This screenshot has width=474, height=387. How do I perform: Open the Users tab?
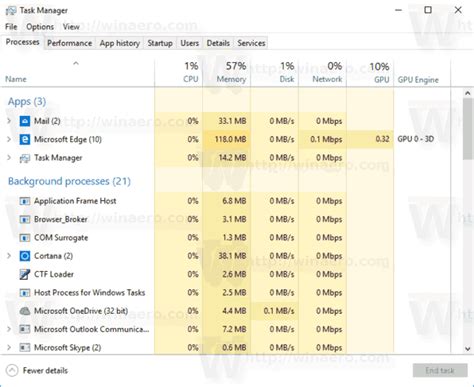click(x=190, y=43)
